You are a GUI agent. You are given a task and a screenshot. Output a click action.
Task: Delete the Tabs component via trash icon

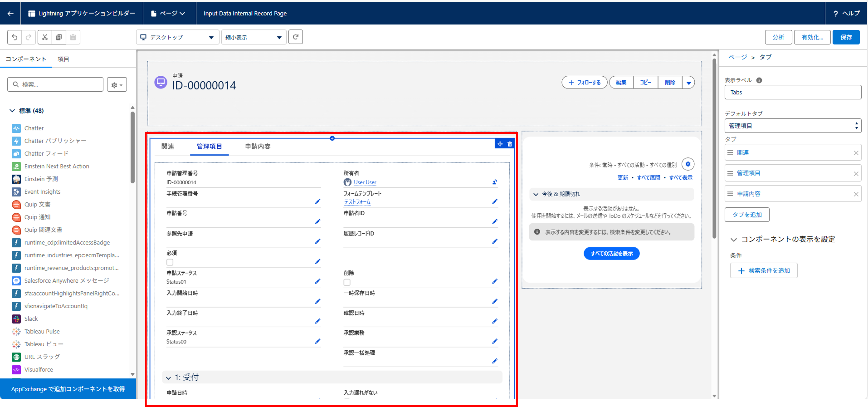coord(510,144)
